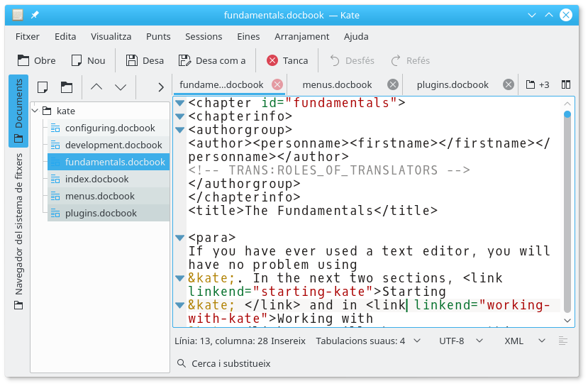Switch to the menus.docbook tab
This screenshot has width=588, height=386.
click(337, 84)
